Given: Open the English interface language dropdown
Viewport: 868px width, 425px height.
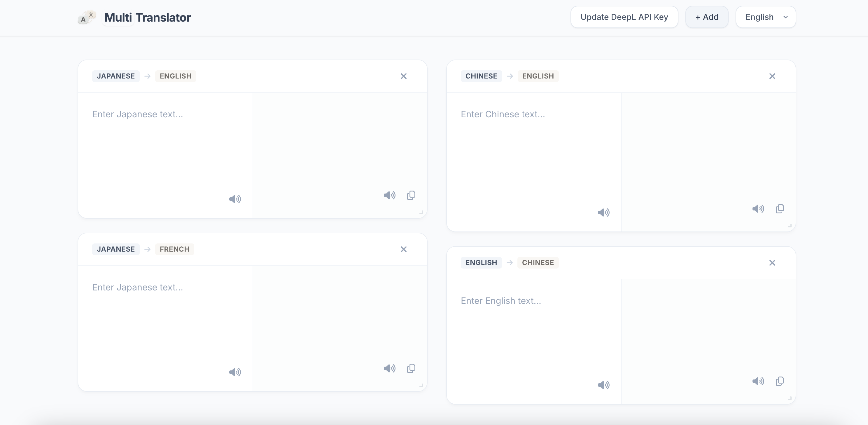Looking at the screenshot, I should coord(766,17).
